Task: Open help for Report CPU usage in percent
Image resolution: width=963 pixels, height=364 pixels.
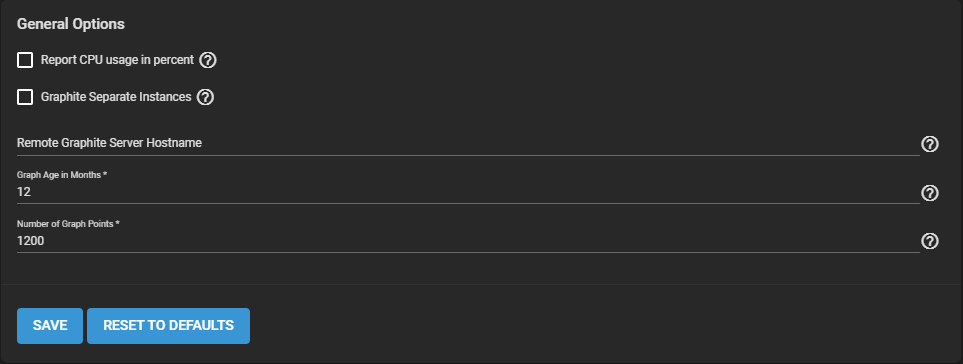Action: click(x=208, y=60)
